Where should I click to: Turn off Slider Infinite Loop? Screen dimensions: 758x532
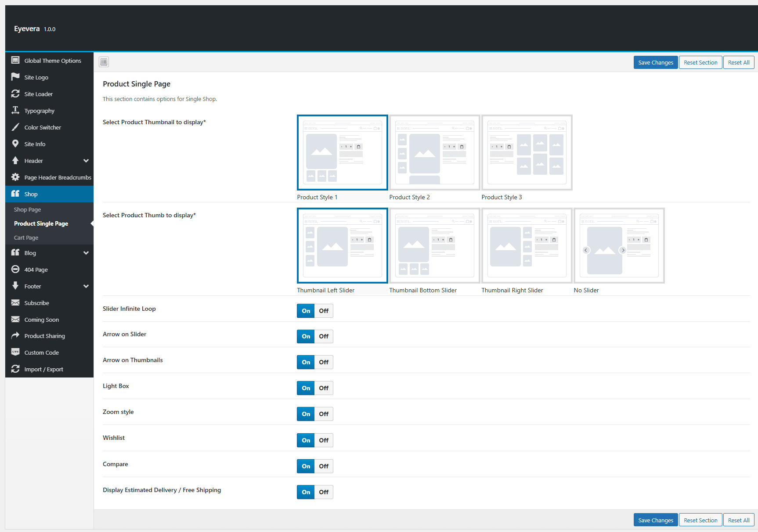(x=324, y=311)
